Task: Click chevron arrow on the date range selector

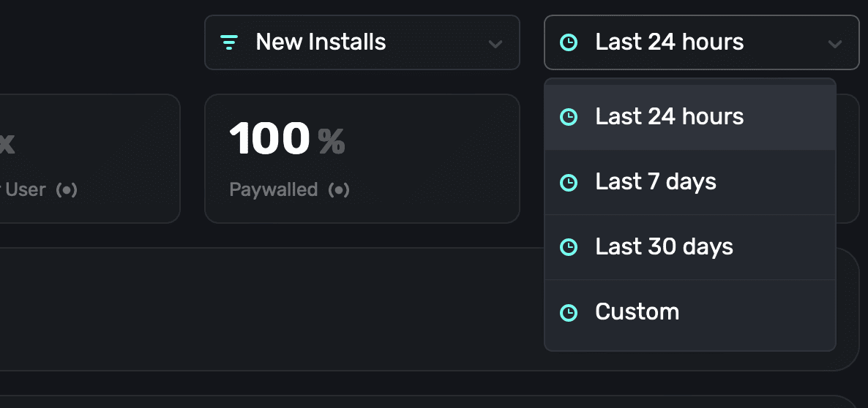Action: coord(835,44)
